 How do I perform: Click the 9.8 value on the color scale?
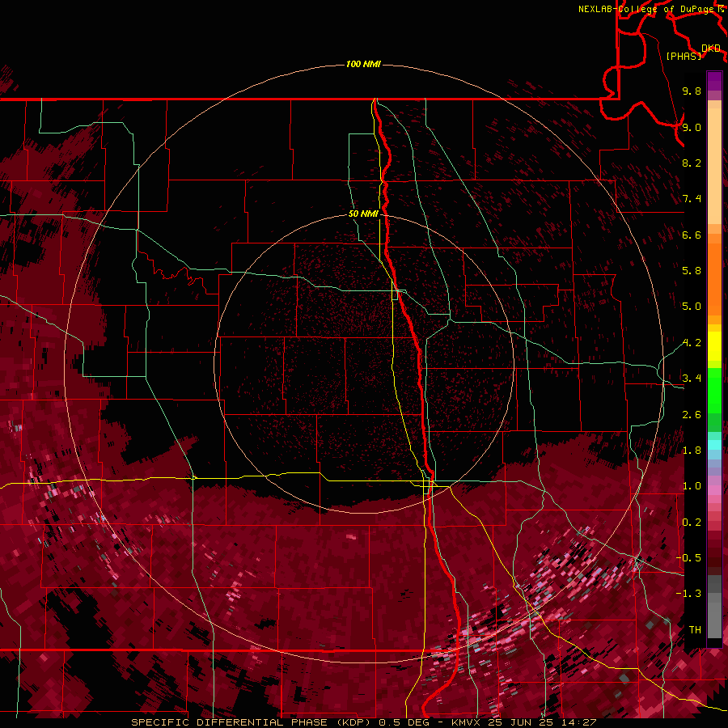692,91
